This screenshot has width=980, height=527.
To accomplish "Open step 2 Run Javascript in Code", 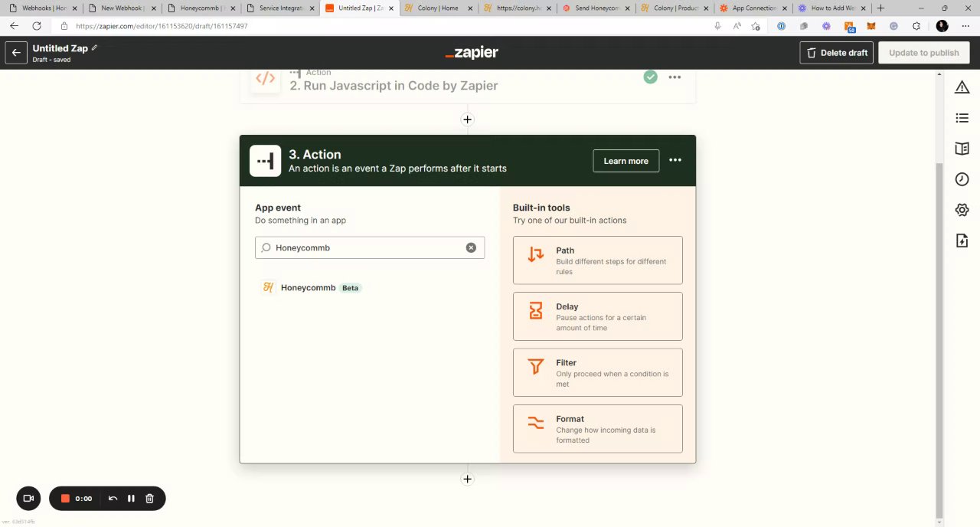I will tap(394, 85).
